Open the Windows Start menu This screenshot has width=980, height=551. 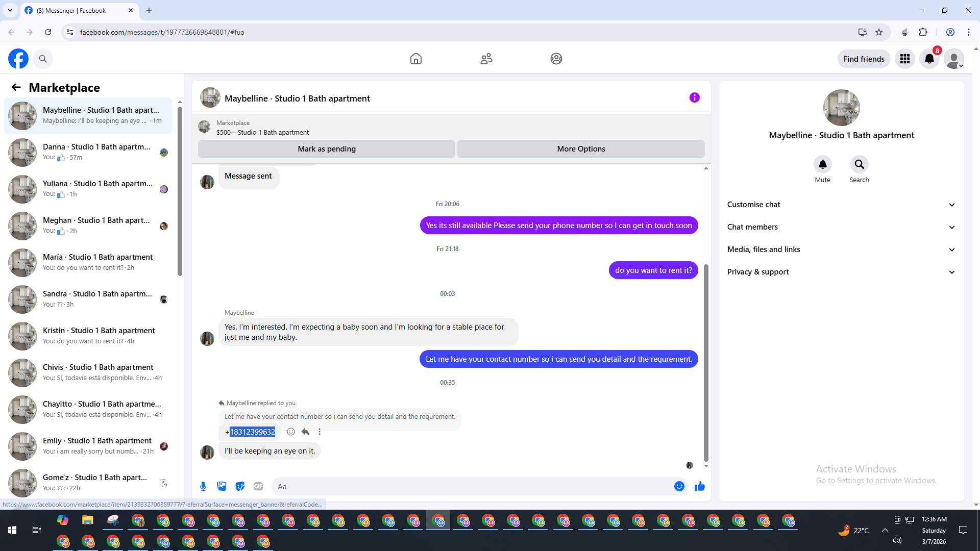pos(12,530)
